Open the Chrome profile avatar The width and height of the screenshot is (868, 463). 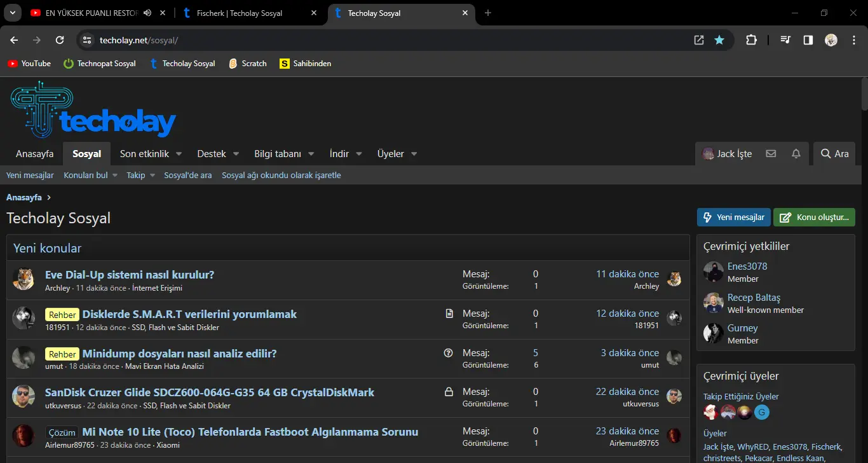pos(831,40)
